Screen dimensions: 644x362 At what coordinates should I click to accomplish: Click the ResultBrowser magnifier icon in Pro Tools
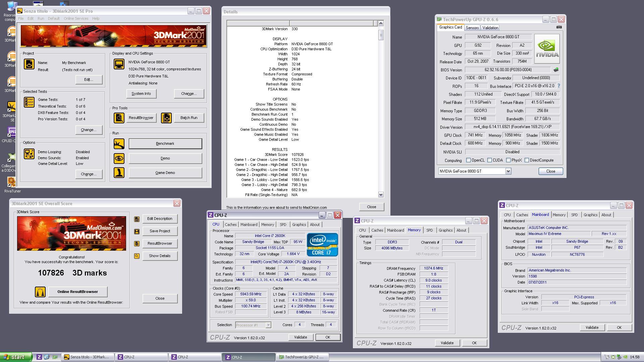(119, 118)
